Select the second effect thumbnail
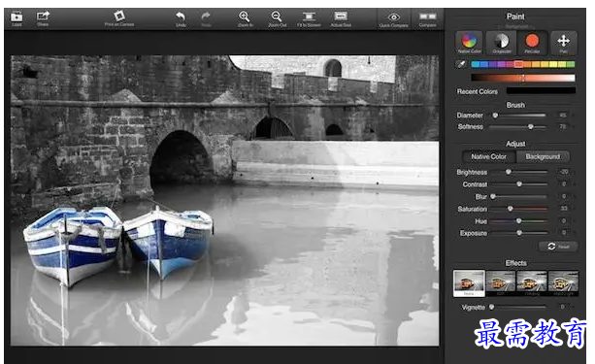595x364 pixels. [x=501, y=283]
